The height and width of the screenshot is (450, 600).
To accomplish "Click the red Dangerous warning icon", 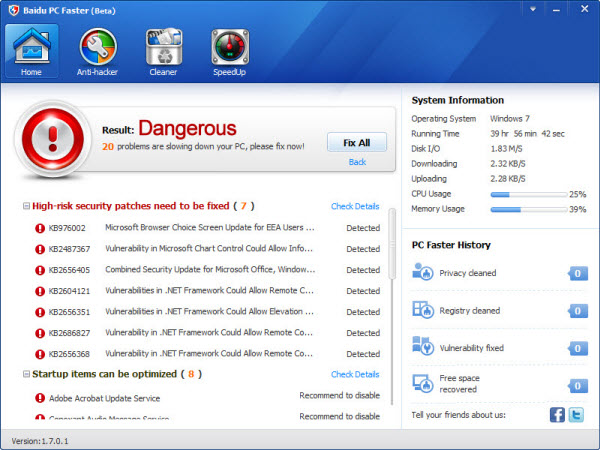I will coord(53,139).
